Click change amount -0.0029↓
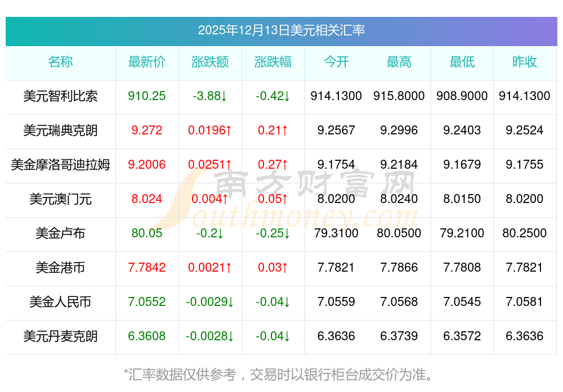Image resolution: width=563 pixels, height=392 pixels. [209, 301]
